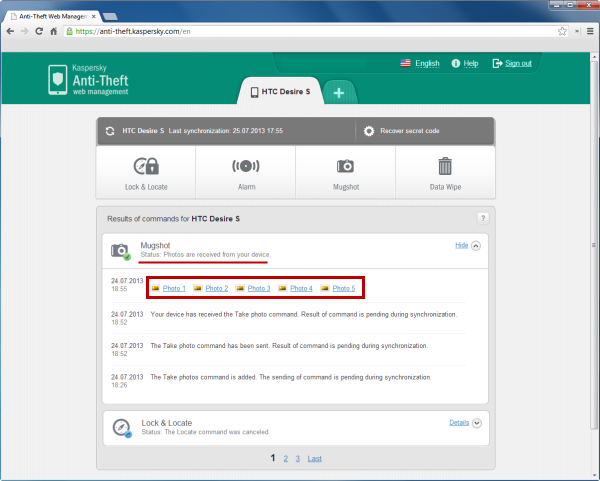Go to browser Home page icon
Image resolution: width=600 pixels, height=481 pixels.
click(54, 31)
